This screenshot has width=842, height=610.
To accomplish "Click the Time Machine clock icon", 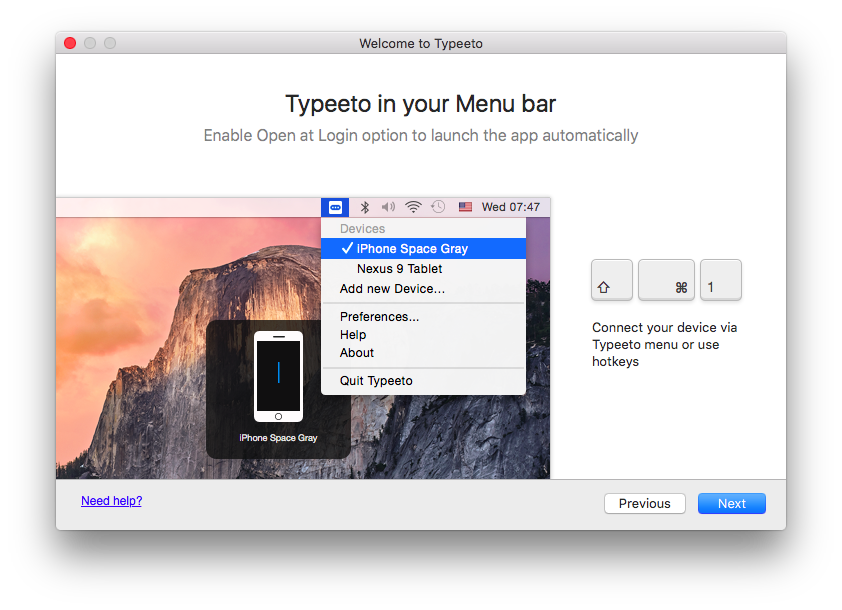I will pyautogui.click(x=438, y=207).
